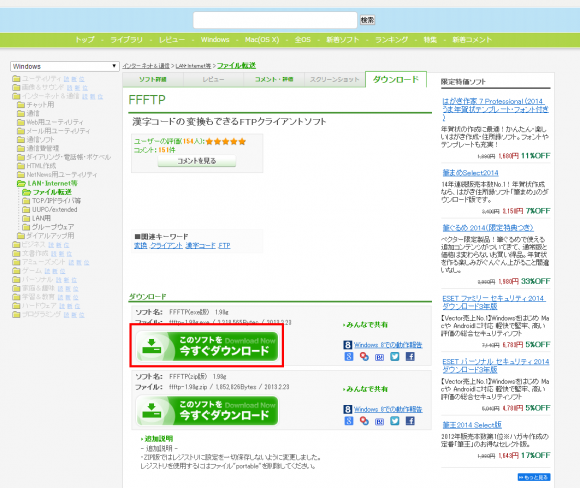The height and width of the screenshot is (488, 580).
Task: Click folder icon beside HTML作成
Action: [x=21, y=166]
